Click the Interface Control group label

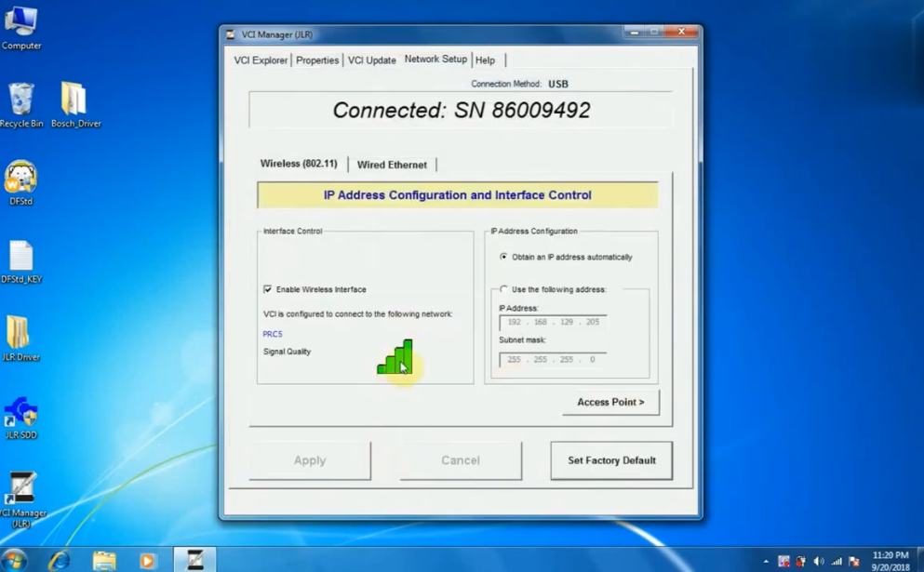point(293,231)
